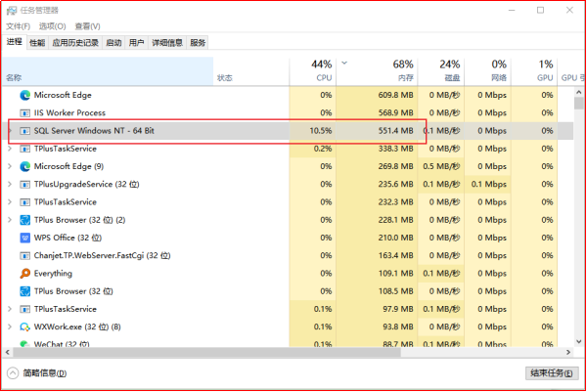Click the WXWork.exe process icon
The height and width of the screenshot is (392, 587).
pos(25,327)
